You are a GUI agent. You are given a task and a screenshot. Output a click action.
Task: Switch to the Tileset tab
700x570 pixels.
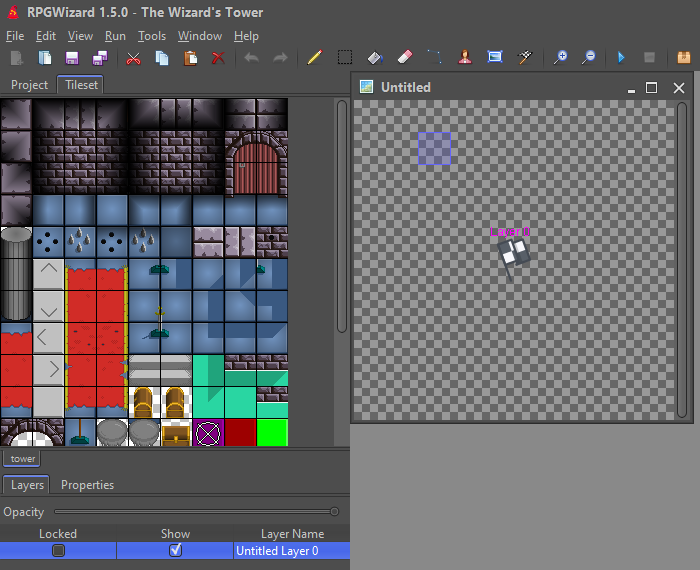81,85
